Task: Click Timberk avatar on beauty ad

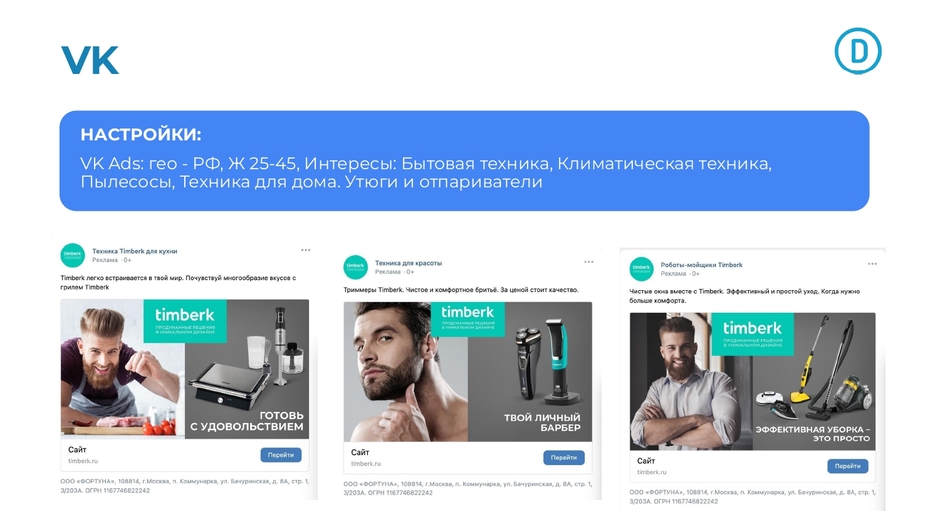Action: click(355, 267)
